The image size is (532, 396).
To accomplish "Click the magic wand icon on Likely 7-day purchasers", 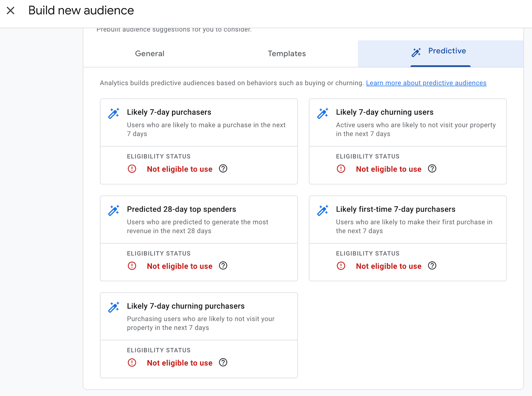I will [113, 113].
